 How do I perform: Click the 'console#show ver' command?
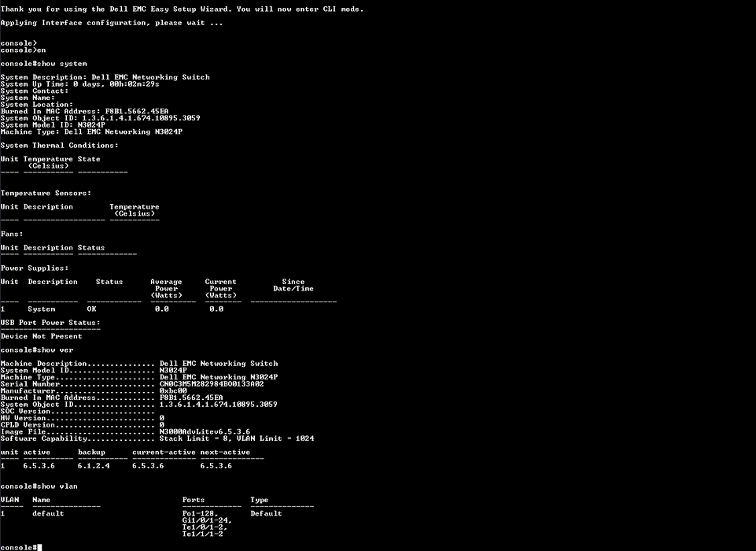[37, 349]
